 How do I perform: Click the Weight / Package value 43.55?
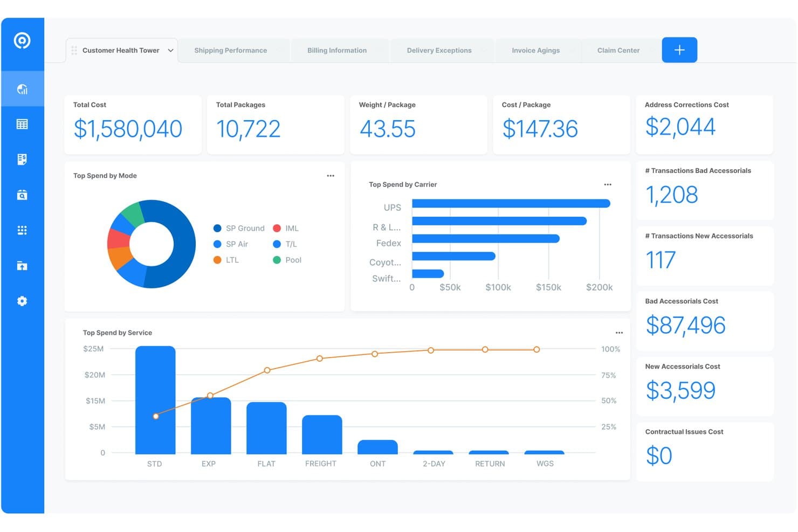click(388, 129)
